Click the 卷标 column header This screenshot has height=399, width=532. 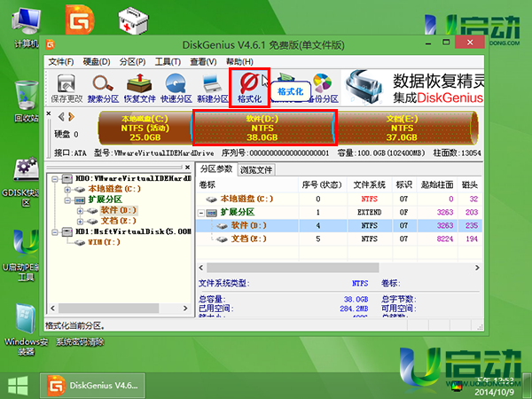point(247,185)
